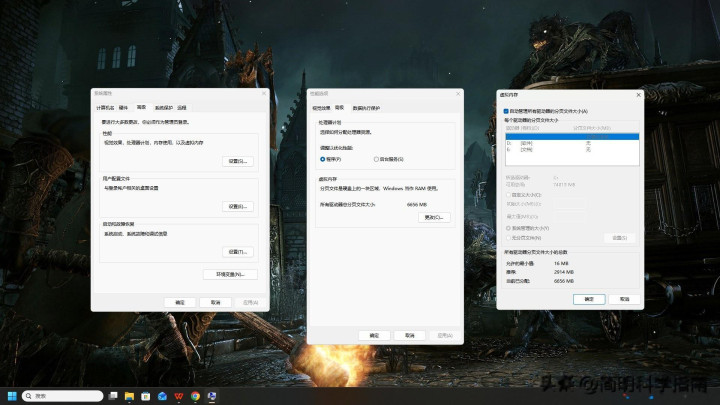Select the 后台服务 radio button
The width and height of the screenshot is (720, 405).
click(376, 158)
